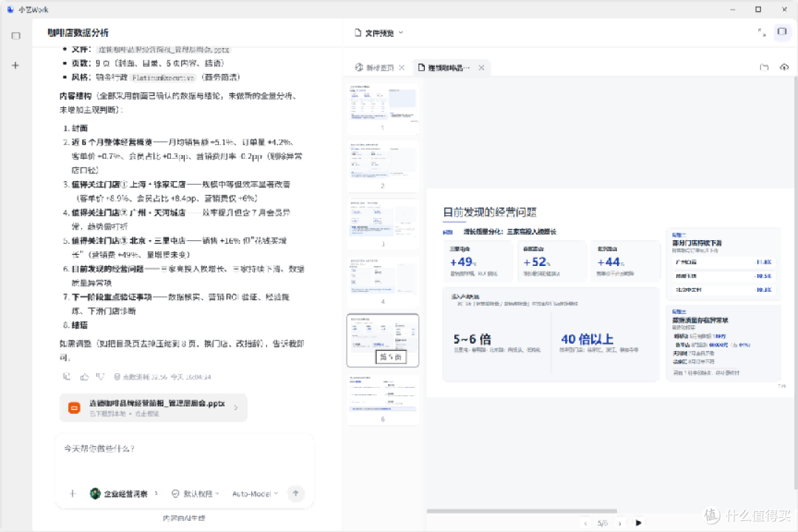
Task: Select slide thumbnail 4
Action: 383,278
